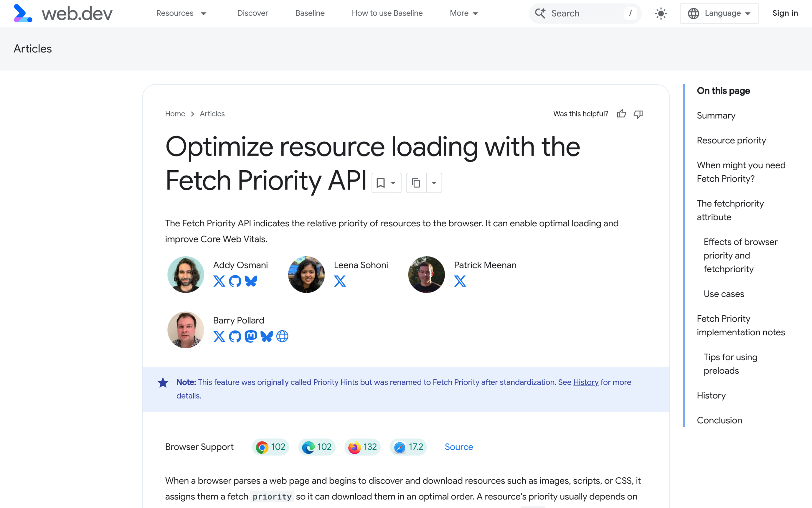Jump to History in table of contents
The image size is (812, 508).
(711, 396)
